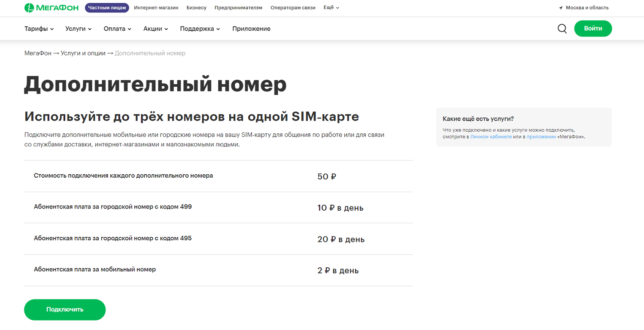Go to the Бизнесу section

tap(197, 8)
